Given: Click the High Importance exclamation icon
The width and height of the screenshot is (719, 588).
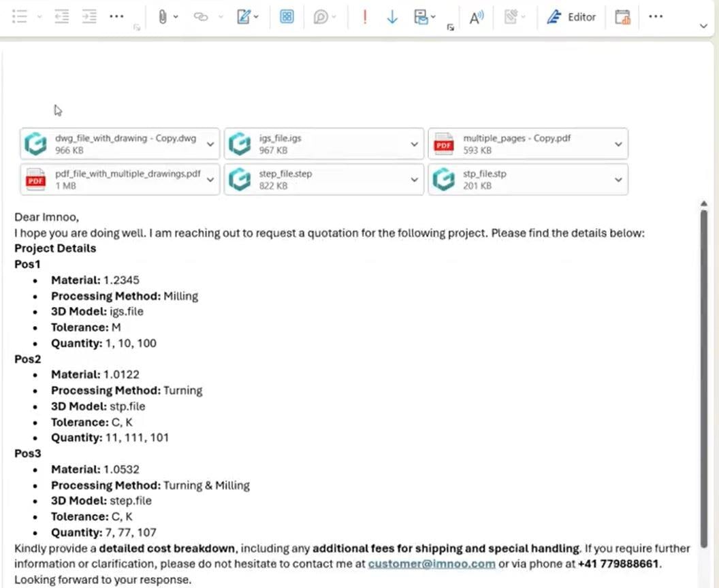Looking at the screenshot, I should pos(365,17).
